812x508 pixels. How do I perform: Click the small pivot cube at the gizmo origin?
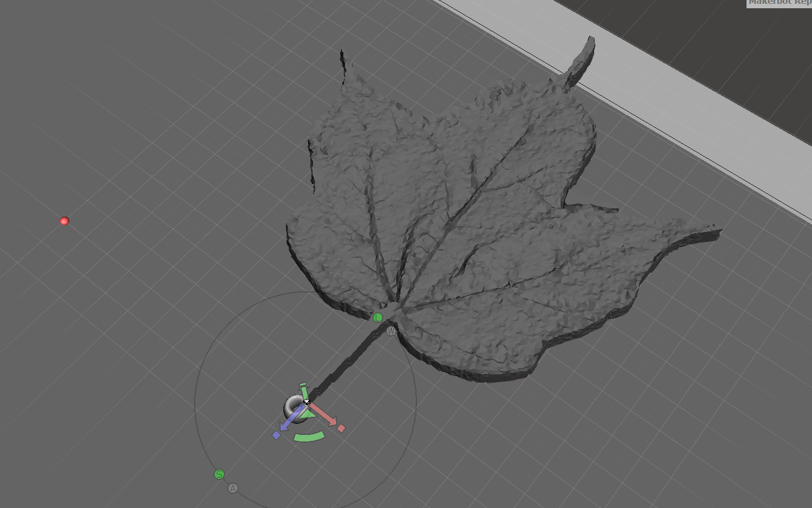point(306,402)
